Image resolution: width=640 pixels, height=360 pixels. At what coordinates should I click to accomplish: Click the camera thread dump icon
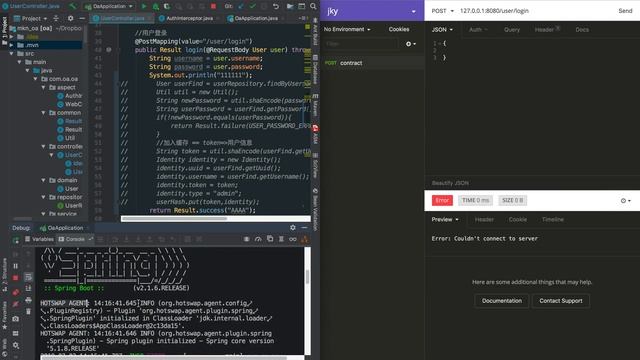[16, 319]
